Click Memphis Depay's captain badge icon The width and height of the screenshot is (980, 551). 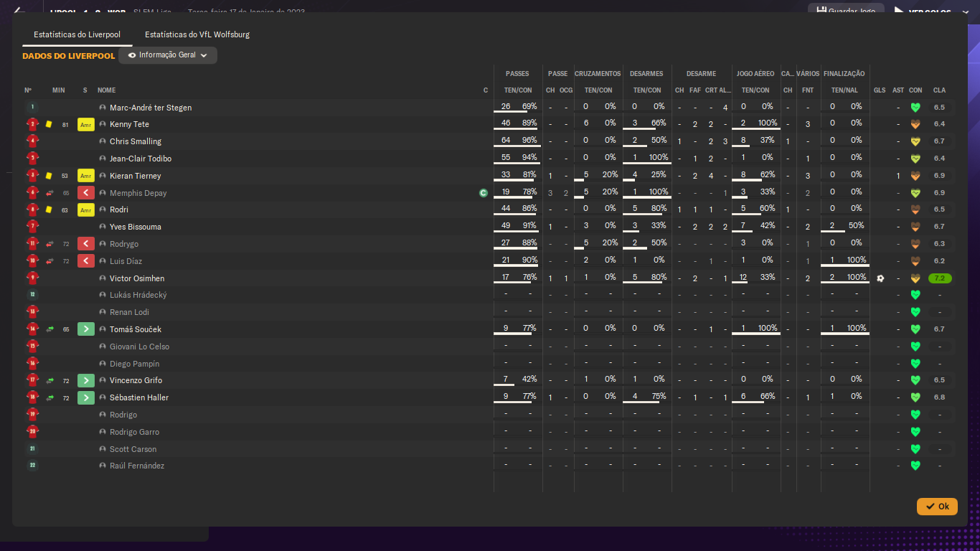[484, 193]
